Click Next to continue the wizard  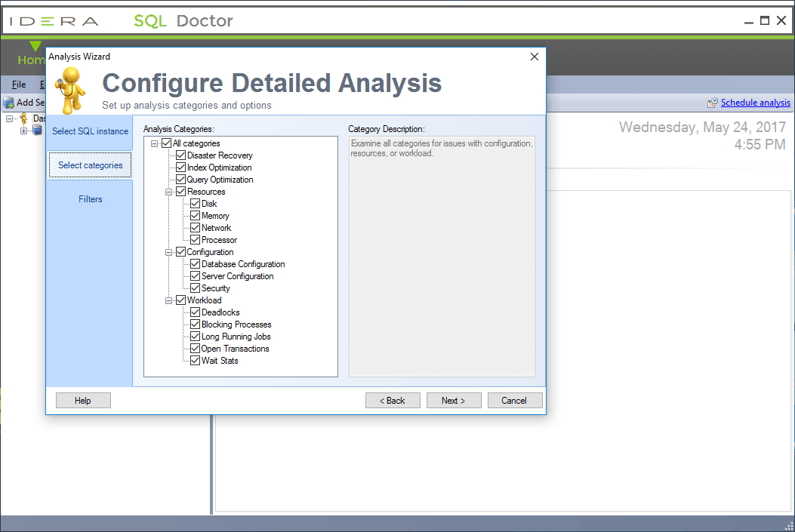point(454,400)
